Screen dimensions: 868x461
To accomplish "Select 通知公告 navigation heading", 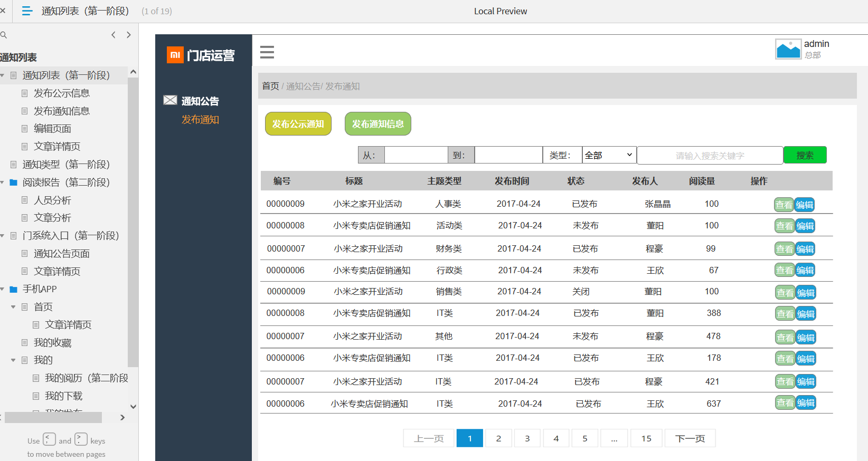I will 200,101.
